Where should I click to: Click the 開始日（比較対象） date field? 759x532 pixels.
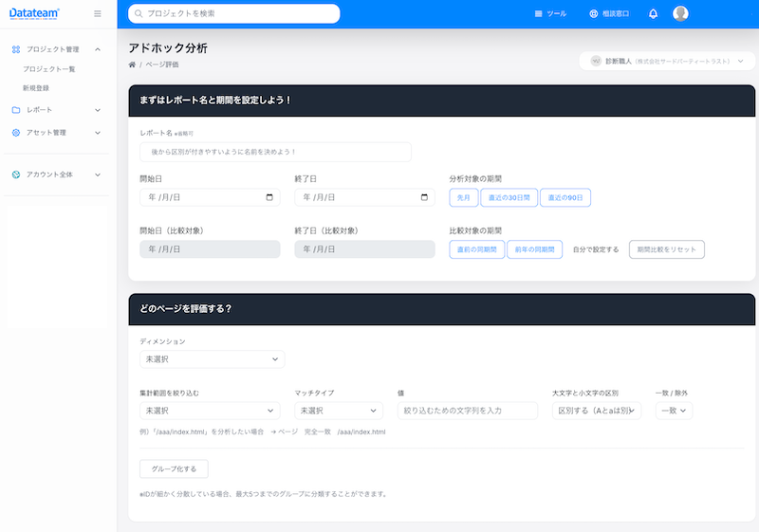[210, 249]
